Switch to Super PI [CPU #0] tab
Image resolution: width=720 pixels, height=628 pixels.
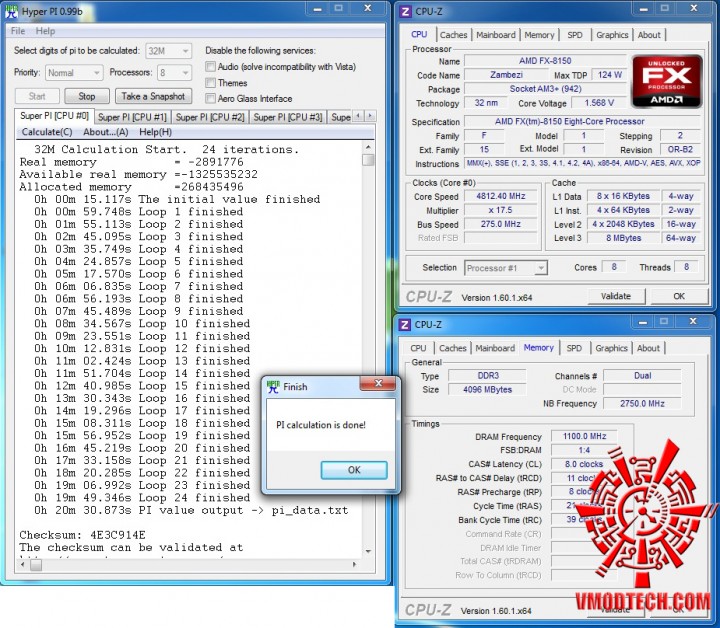coord(54,116)
